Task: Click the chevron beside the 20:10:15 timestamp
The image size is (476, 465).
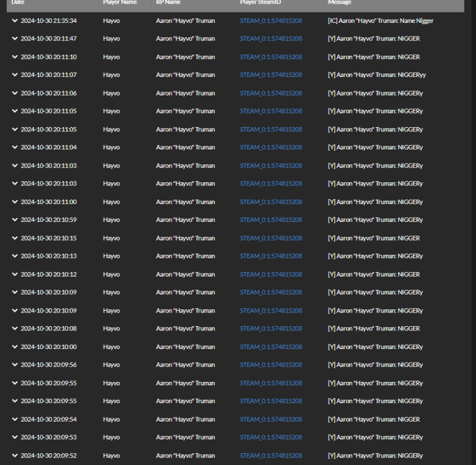Action: [15, 238]
